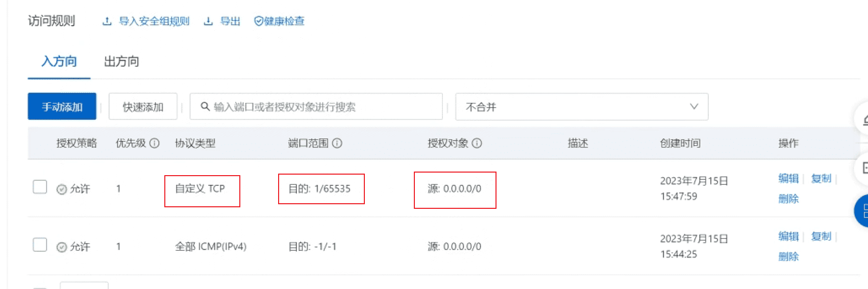The height and width of the screenshot is (289, 868).
Task: Switch to the 出方向 outbound tab
Action: [x=121, y=62]
